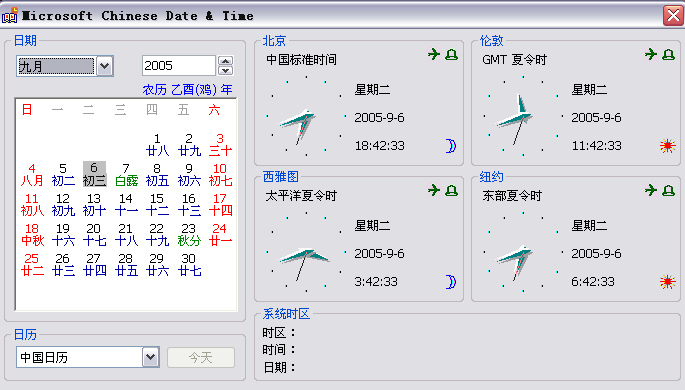Screen dimensions: 685x390
Task: Select September 9 (初六) in calendar
Action: point(189,175)
